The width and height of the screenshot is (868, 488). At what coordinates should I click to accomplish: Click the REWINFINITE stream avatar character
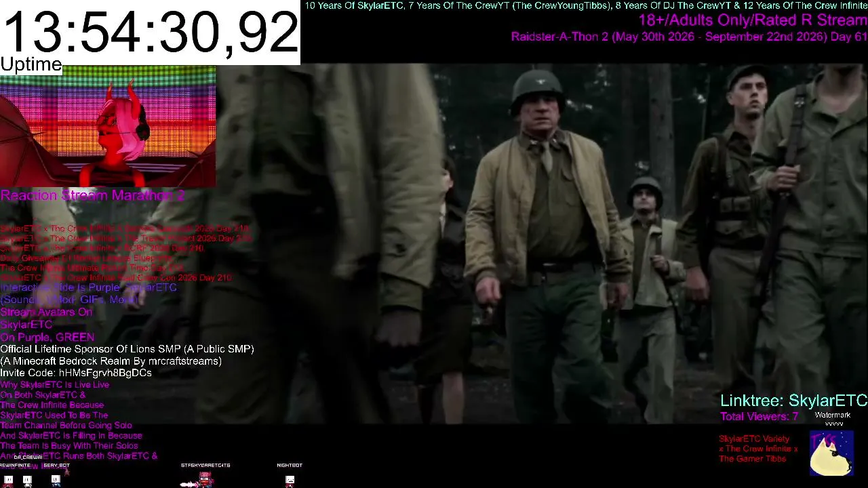9,480
